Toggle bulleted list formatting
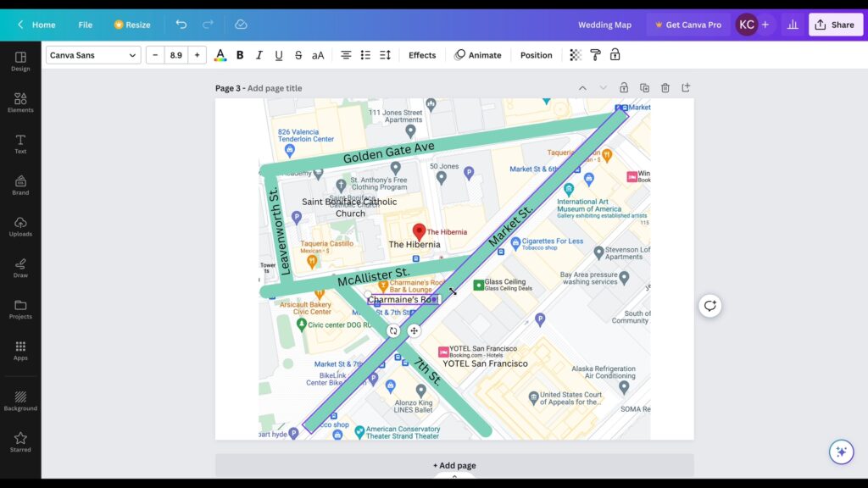The width and height of the screenshot is (868, 488). [x=365, y=55]
